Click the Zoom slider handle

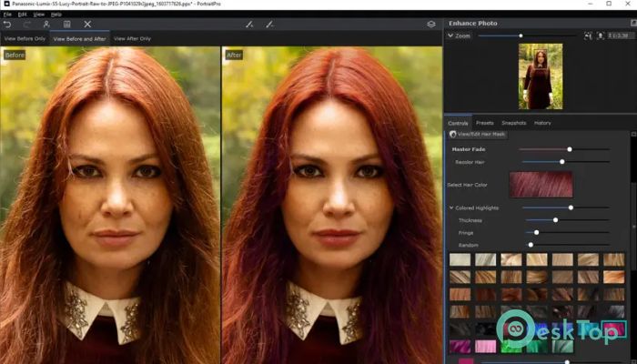point(521,35)
